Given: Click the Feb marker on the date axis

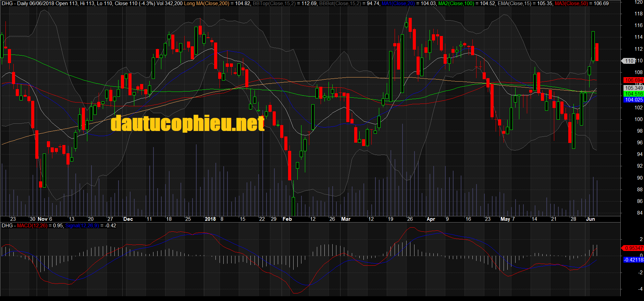Looking at the screenshot, I should pyautogui.click(x=287, y=219).
